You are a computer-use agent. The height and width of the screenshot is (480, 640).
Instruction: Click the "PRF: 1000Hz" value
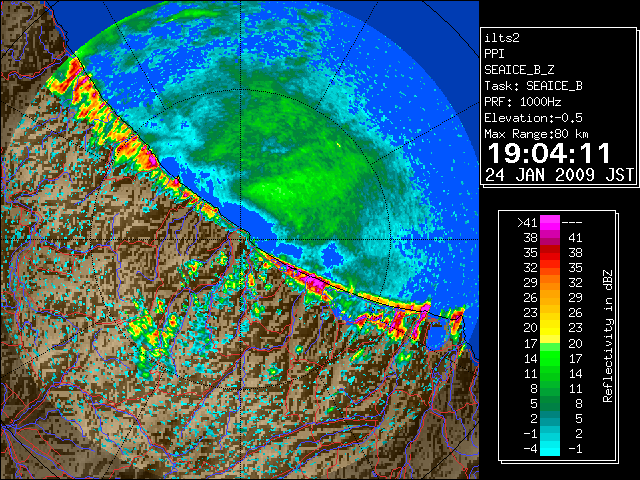523,102
